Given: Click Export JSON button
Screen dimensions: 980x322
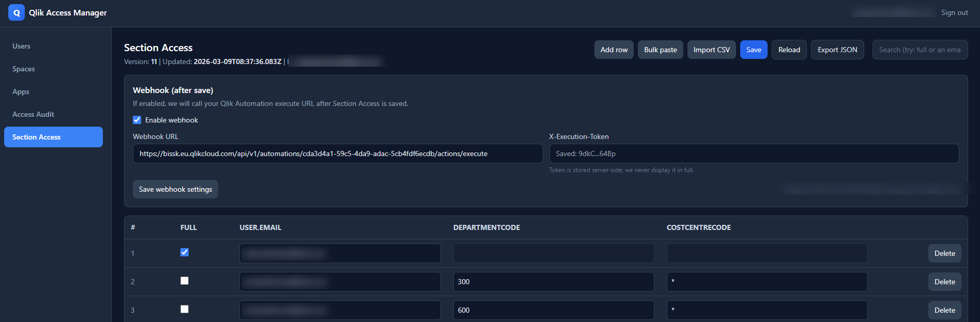Looking at the screenshot, I should [837, 50].
